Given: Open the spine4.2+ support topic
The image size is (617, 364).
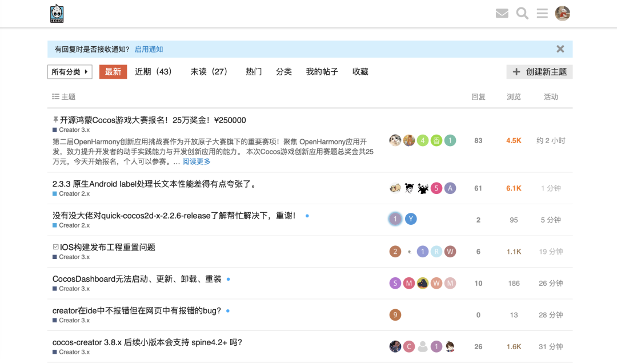Looking at the screenshot, I should 147,342.
